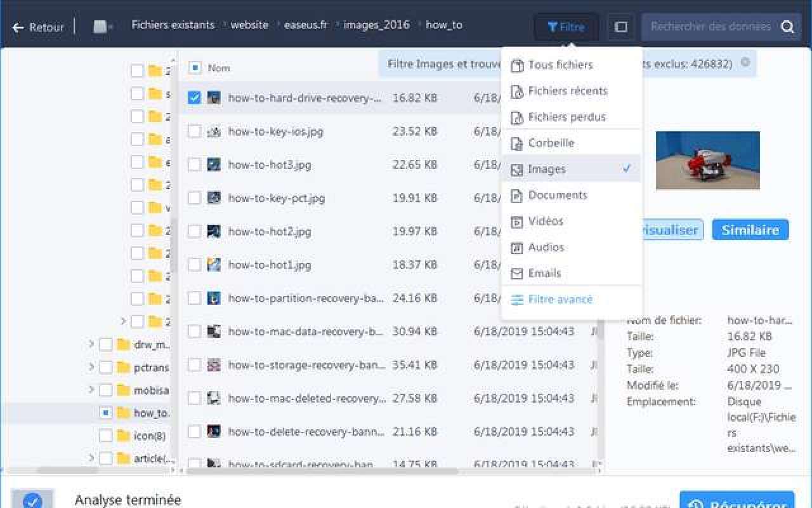Select the Emails filter icon
Image resolution: width=812 pixels, height=508 pixels.
click(516, 273)
